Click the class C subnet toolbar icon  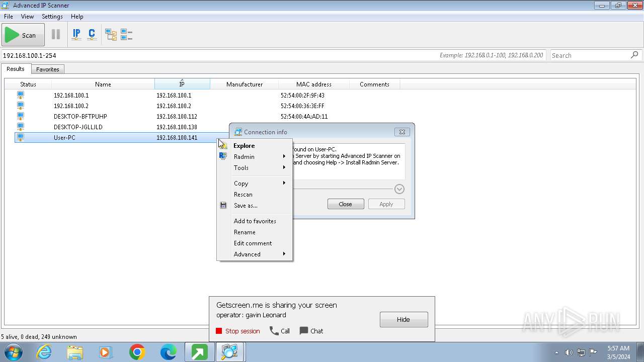point(92,35)
